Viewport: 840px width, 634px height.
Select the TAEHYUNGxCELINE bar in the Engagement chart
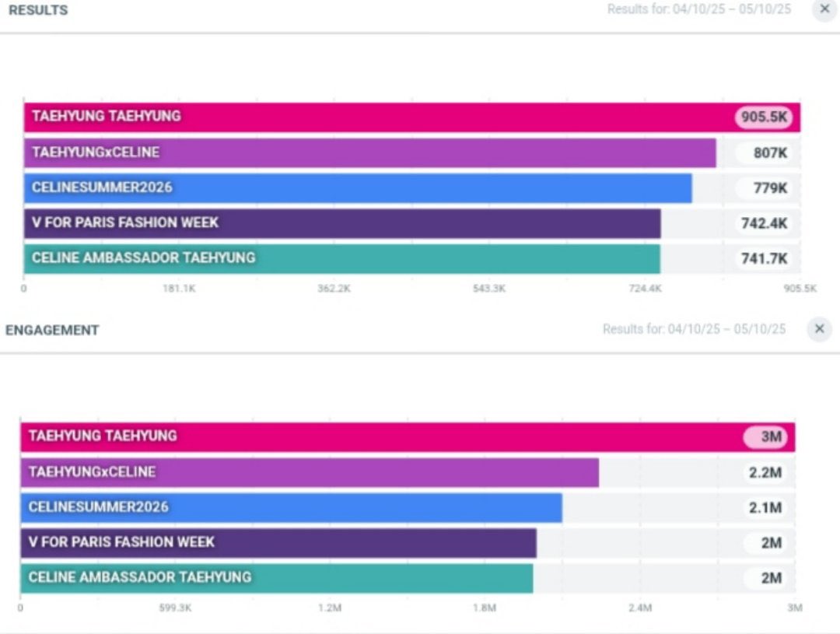point(310,472)
